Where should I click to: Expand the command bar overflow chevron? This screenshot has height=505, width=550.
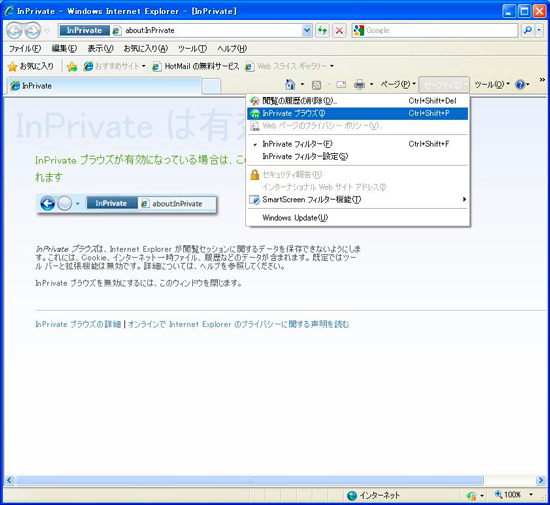coord(542,80)
